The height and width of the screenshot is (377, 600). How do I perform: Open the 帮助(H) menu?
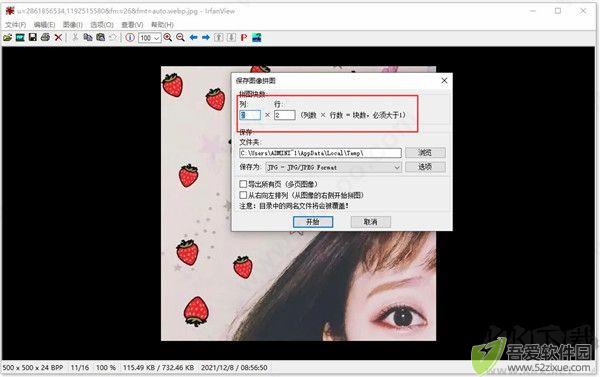click(162, 24)
